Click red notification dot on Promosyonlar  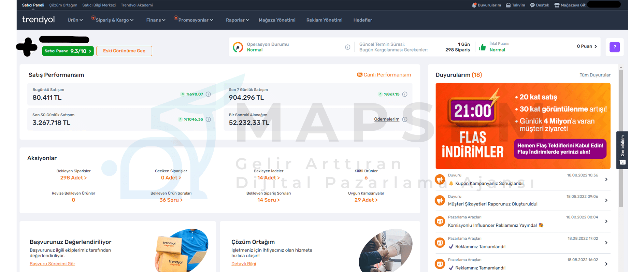(x=176, y=18)
